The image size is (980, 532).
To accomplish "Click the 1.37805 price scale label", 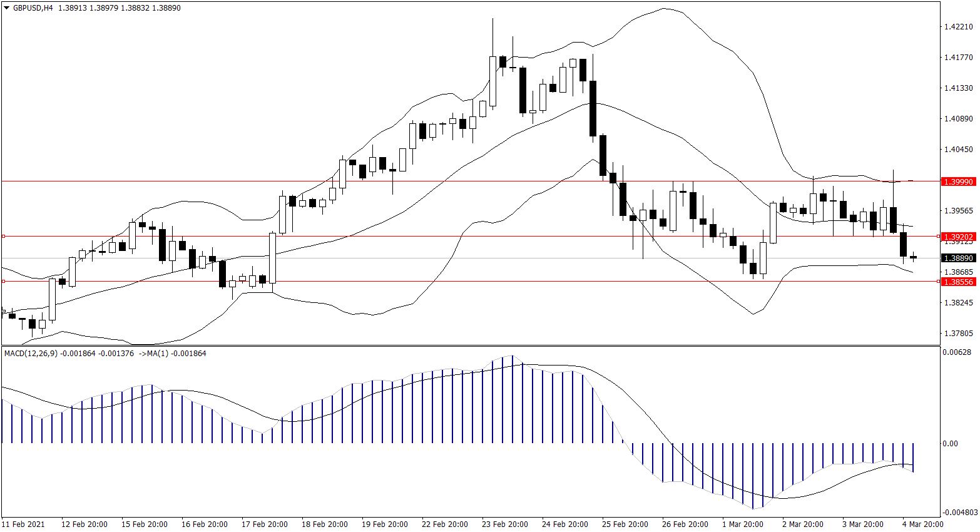I will coord(958,334).
